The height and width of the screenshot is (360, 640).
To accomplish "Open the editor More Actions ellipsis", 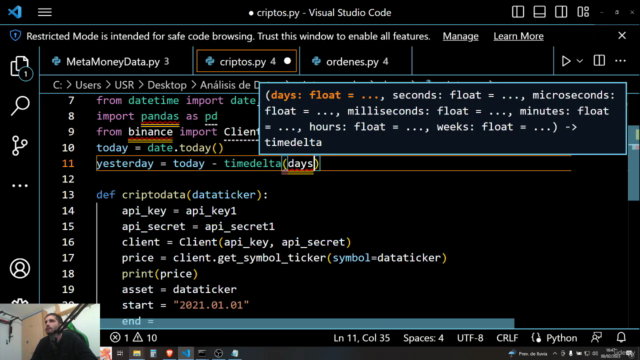I will 620,61.
